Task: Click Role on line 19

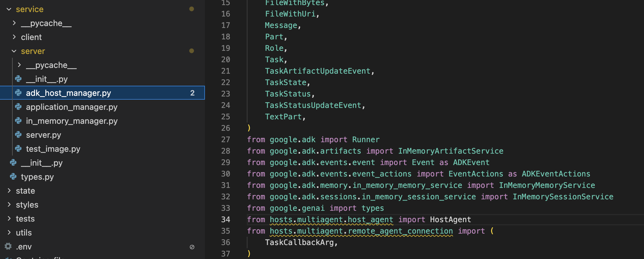Action: coord(274,48)
